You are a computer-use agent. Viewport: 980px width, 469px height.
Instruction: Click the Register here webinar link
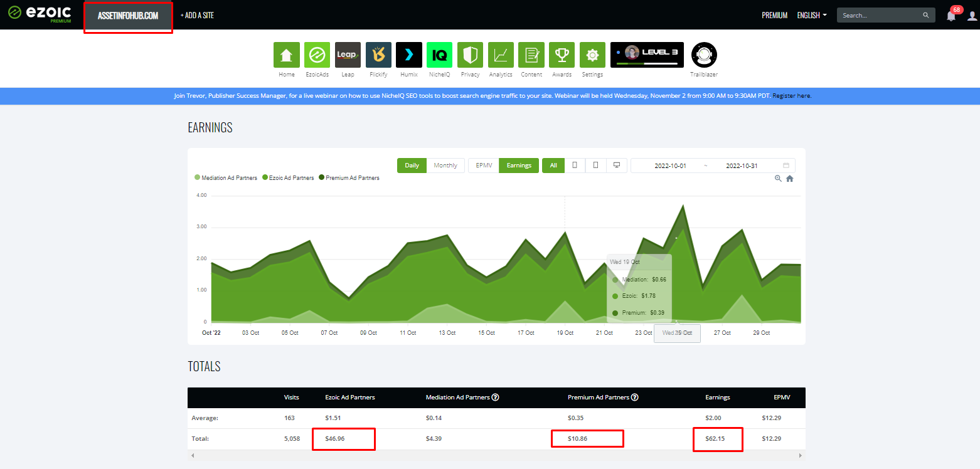tap(792, 96)
